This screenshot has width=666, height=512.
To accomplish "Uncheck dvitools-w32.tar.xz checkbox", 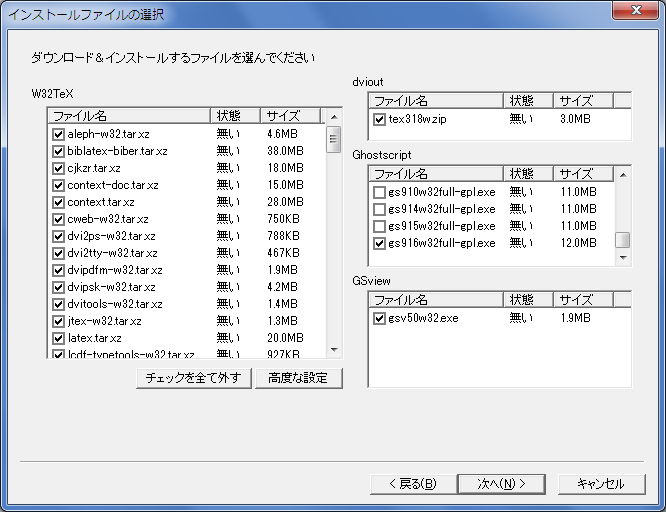I will click(58, 304).
